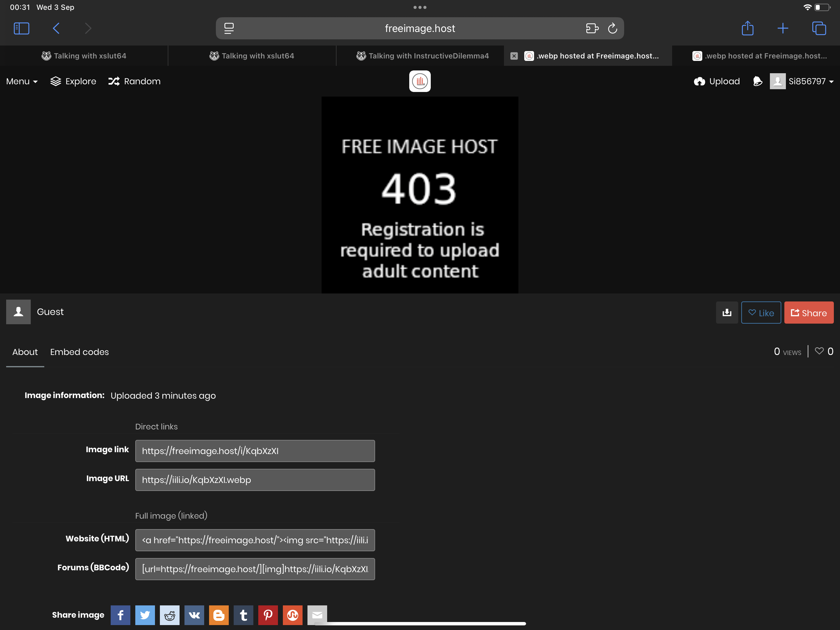Open the 403 image preview

[420, 195]
